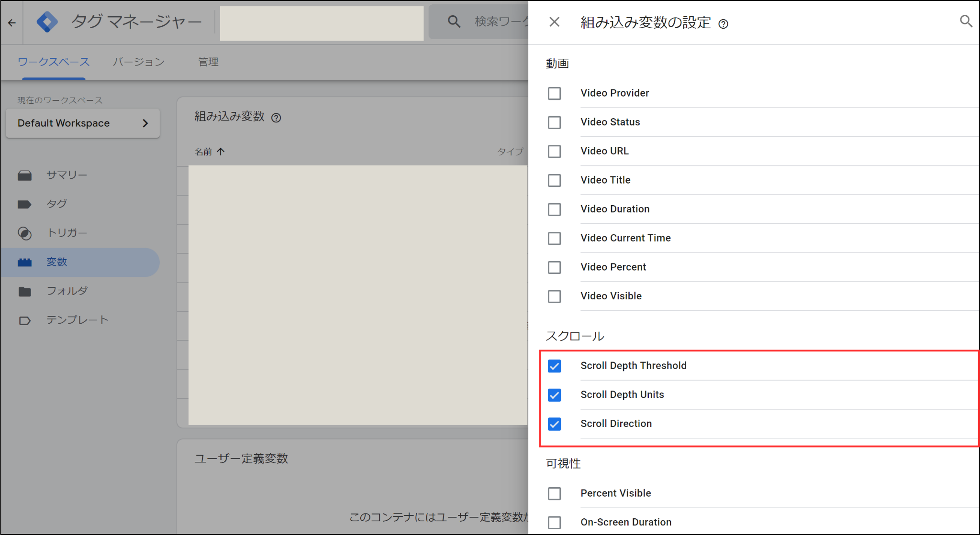
Task: Expand the Default Workspace selector
Action: click(x=83, y=123)
